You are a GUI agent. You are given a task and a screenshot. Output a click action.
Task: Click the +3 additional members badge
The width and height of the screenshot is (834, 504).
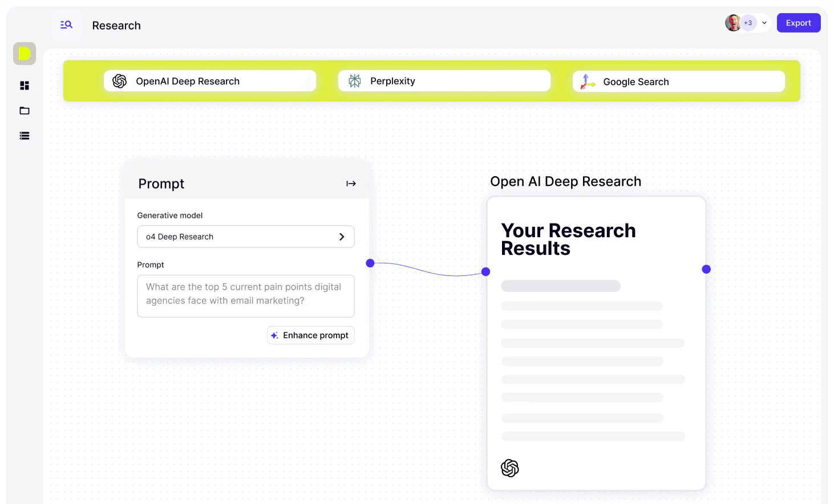748,23
